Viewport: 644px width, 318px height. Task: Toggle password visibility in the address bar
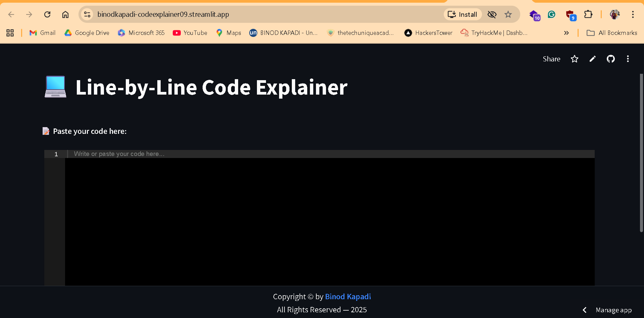492,14
